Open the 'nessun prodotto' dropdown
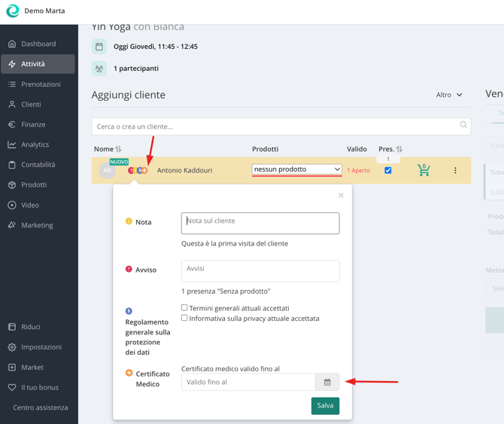This screenshot has width=504, height=424. tap(296, 169)
